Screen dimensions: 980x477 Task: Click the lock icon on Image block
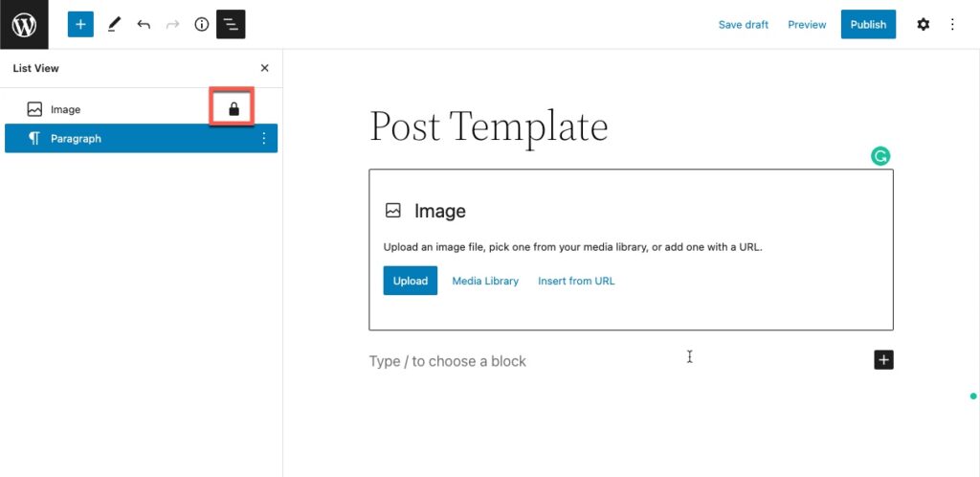[234, 109]
